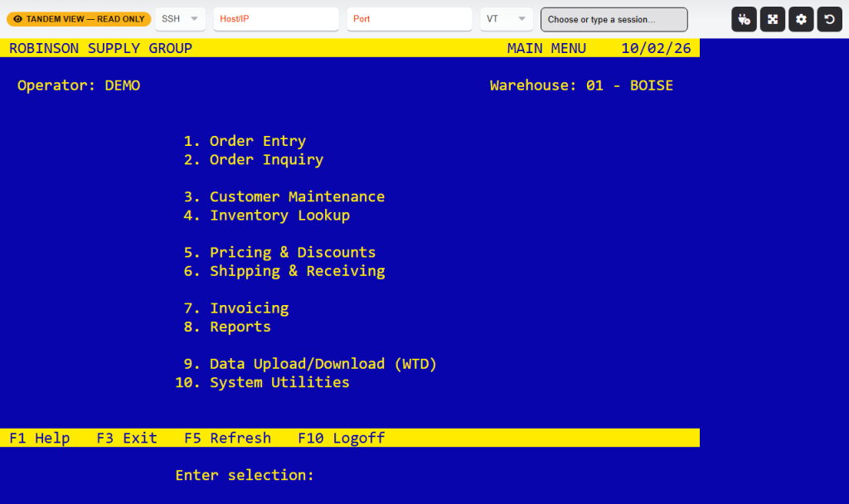Click the Host/IP input field
Screen dimensions: 849x504
click(x=276, y=19)
